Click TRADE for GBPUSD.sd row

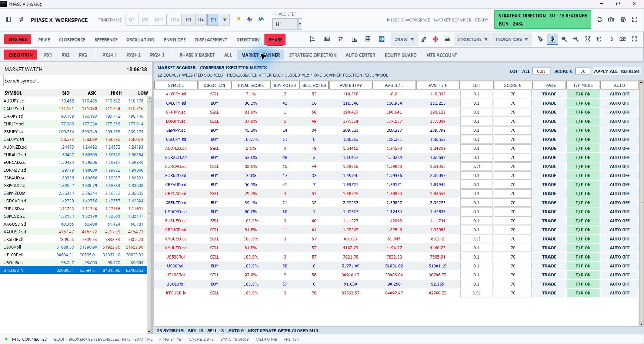[549, 230]
